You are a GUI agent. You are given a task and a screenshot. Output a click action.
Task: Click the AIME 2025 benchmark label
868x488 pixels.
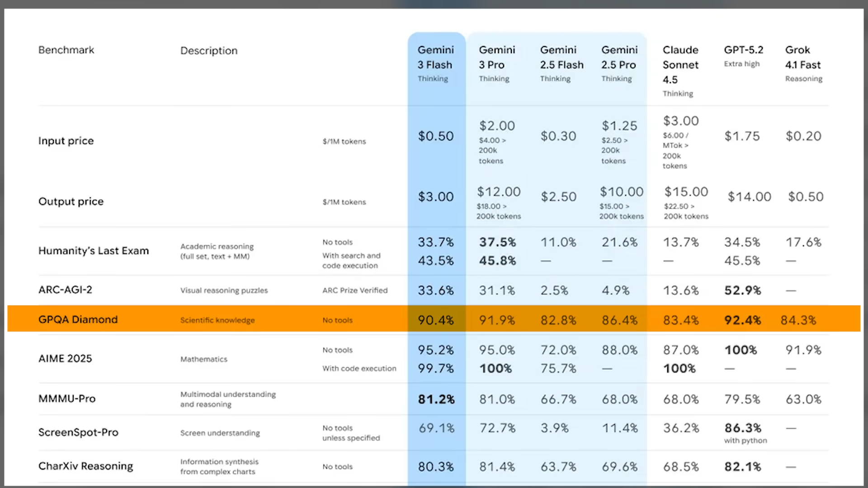tap(65, 358)
